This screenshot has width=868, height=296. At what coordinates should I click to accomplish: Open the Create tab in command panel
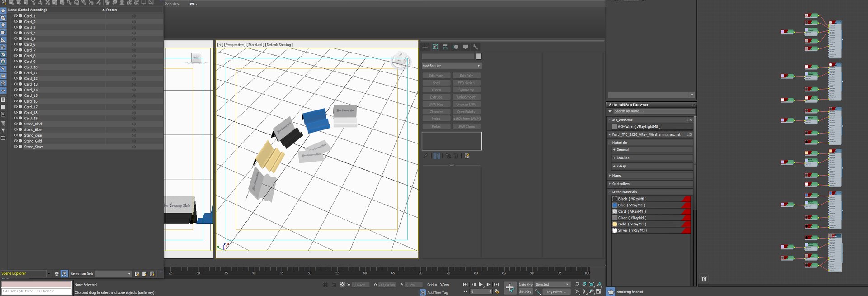tap(425, 47)
